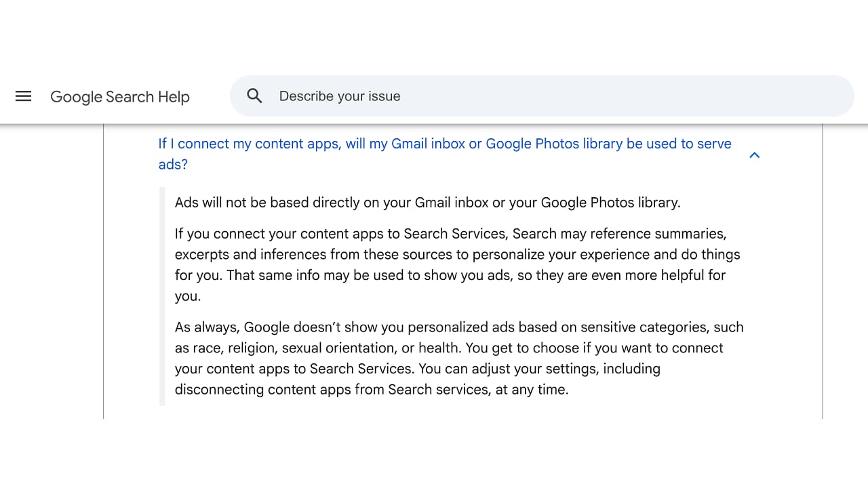Click the sentence "Ads will not be based directly"
The height and width of the screenshot is (488, 868).
(427, 203)
